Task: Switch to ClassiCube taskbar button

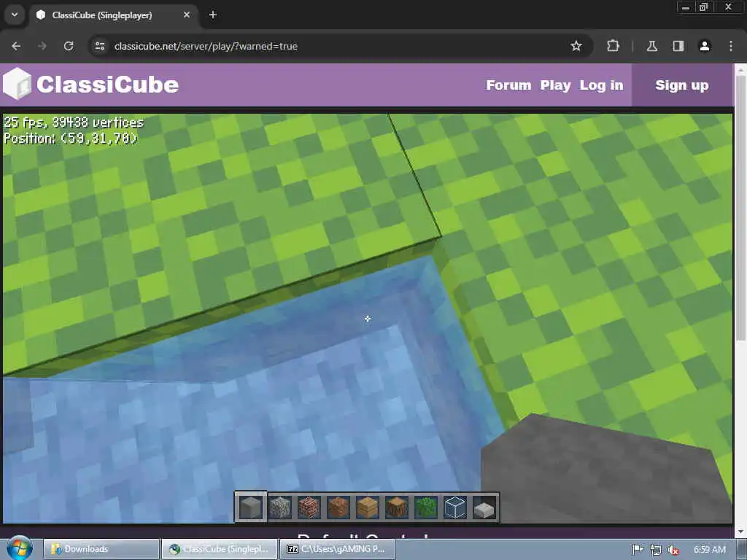Action: (220, 549)
